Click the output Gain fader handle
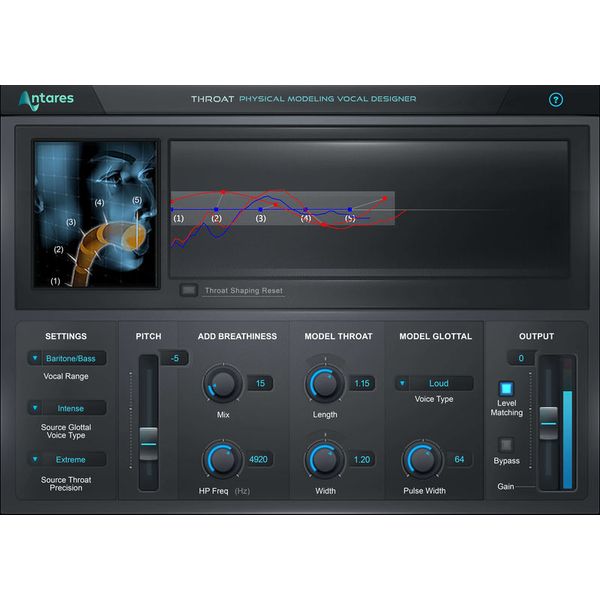The image size is (600, 600). click(548, 420)
